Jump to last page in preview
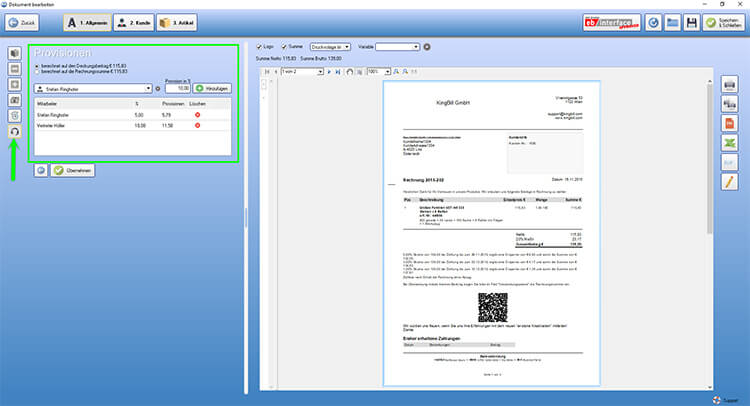This screenshot has width=750, height=406. [x=338, y=71]
